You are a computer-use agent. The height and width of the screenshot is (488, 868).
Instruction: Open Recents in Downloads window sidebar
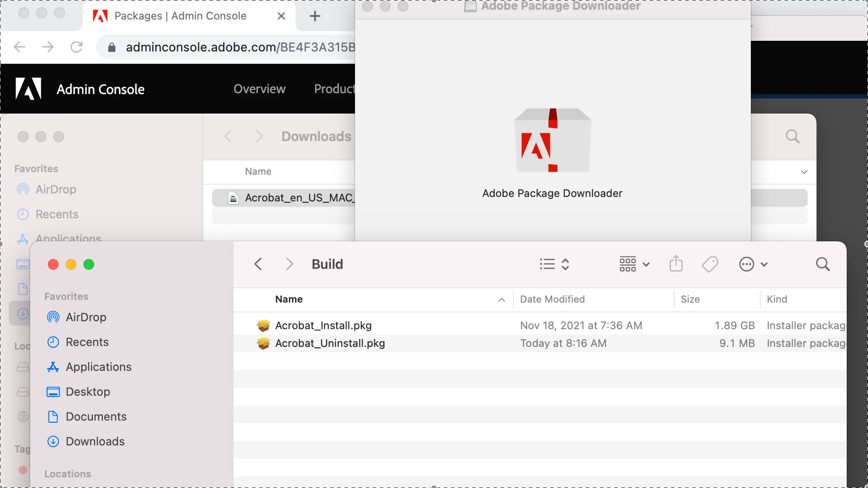point(47,214)
